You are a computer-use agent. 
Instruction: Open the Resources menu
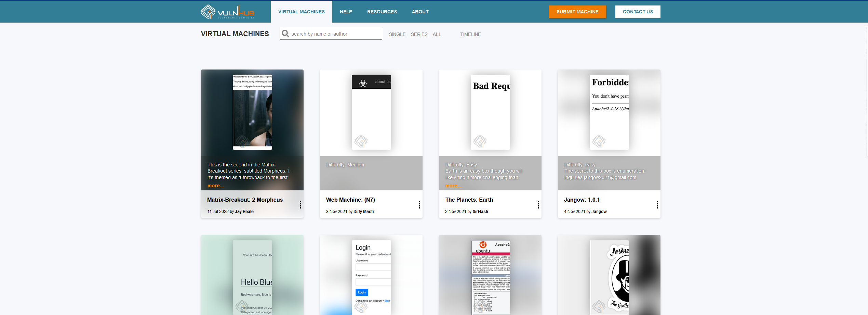pos(382,12)
